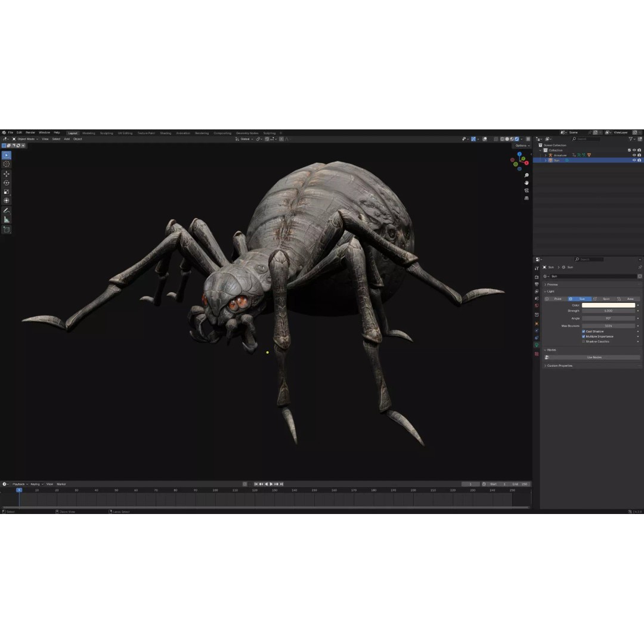Select the Scale tool
644x644 pixels.
point(7,192)
